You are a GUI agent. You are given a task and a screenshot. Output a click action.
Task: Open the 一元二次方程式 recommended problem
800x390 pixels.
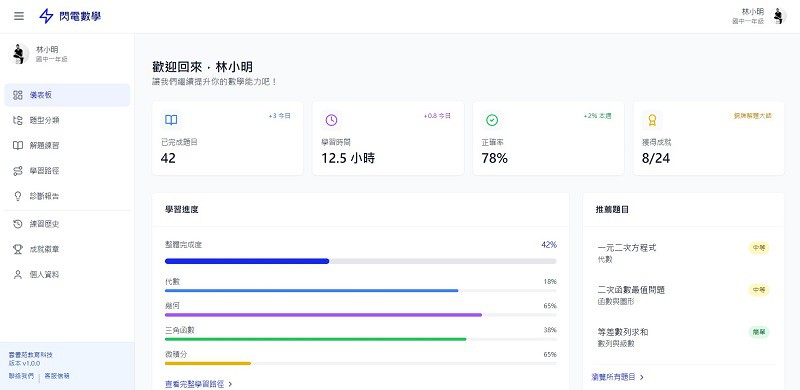[x=683, y=253]
